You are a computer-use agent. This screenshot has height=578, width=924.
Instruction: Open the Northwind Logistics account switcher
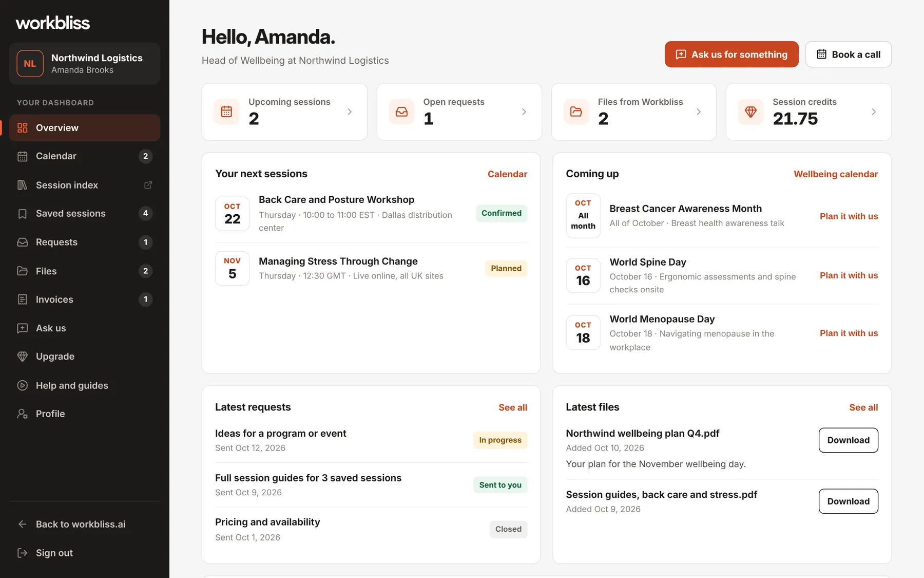pyautogui.click(x=85, y=64)
